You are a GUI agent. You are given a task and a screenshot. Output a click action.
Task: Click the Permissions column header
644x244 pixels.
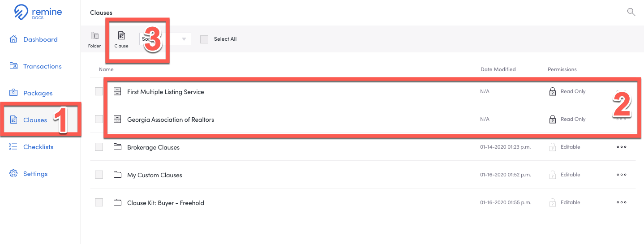coord(562,69)
